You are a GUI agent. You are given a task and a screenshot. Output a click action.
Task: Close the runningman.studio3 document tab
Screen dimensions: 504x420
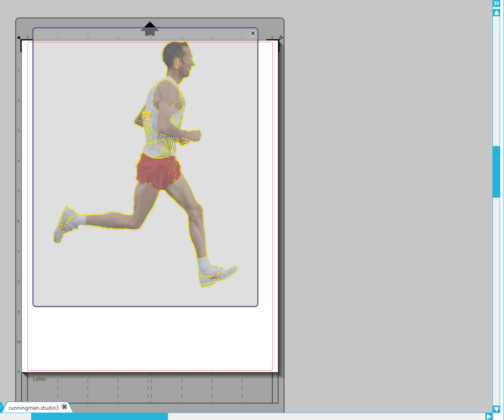[63, 407]
